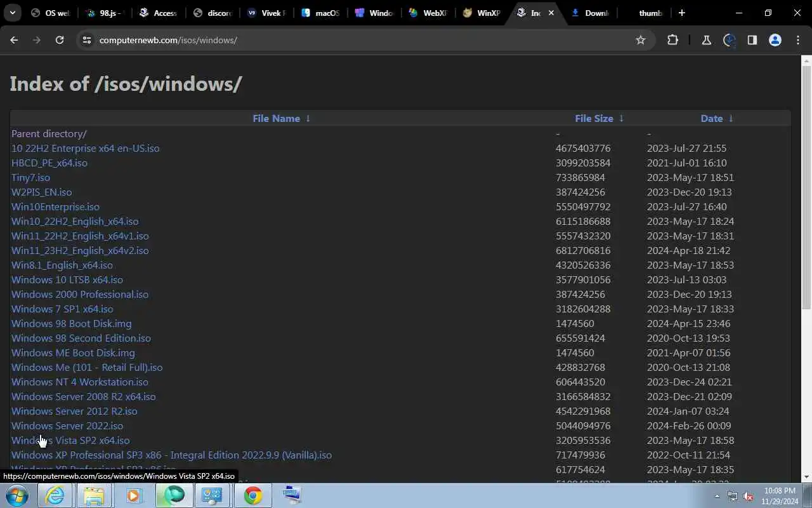Click the browser back arrow
Screen dimensions: 812x508
coord(14,40)
